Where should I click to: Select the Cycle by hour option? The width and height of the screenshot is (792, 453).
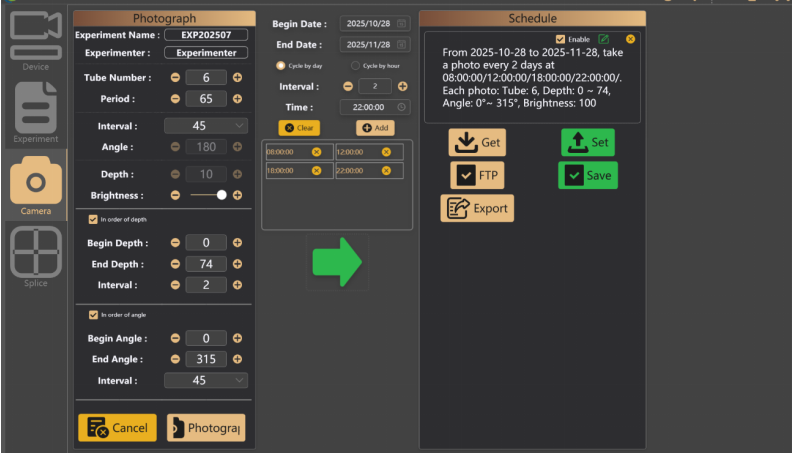click(355, 66)
